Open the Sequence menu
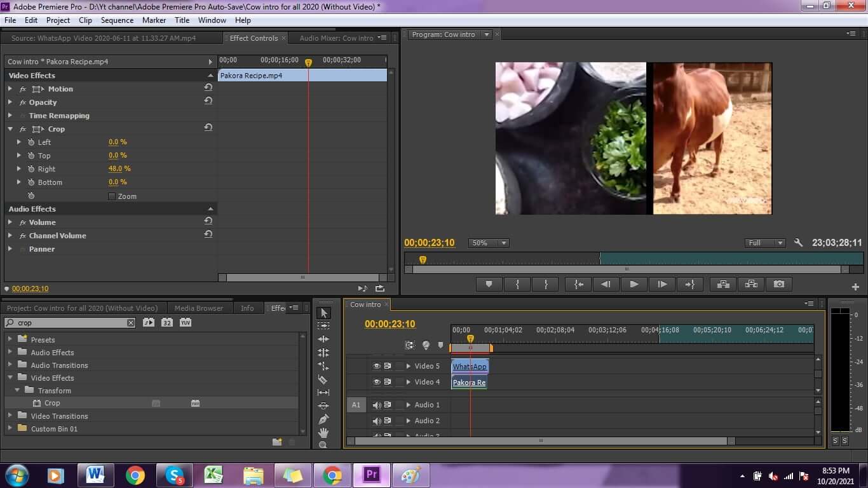Screen dimensions: 868x488 (x=117, y=20)
